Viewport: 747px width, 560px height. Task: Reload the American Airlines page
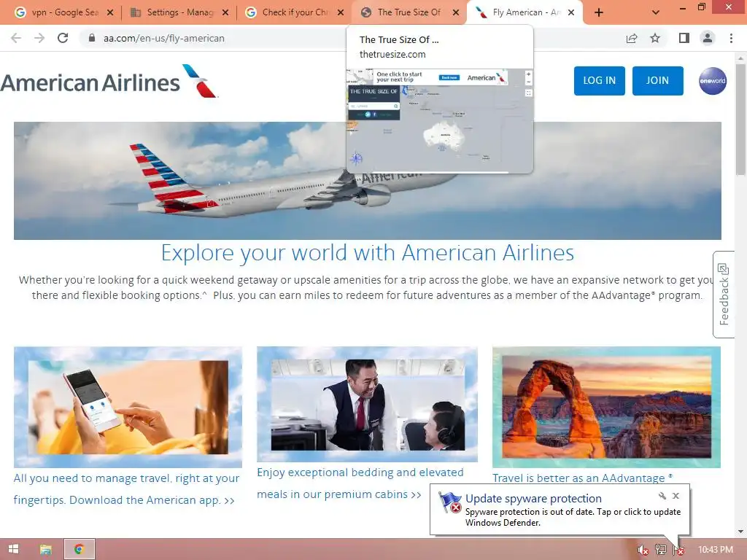(63, 38)
